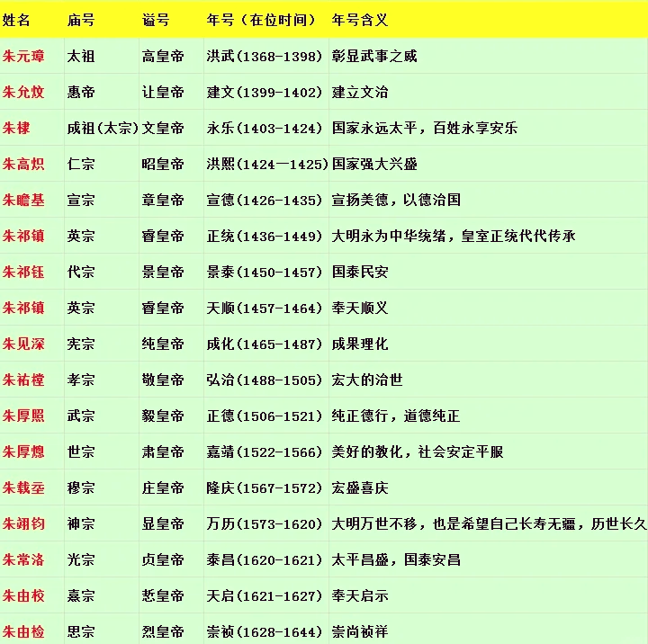Screen dimensions: 648x644
Task: Click the temple name 思宗
Action: coord(81,631)
